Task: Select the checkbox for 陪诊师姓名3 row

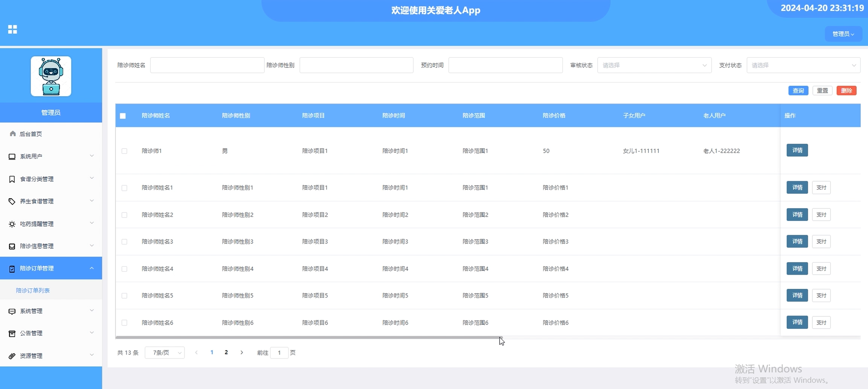Action: 124,242
